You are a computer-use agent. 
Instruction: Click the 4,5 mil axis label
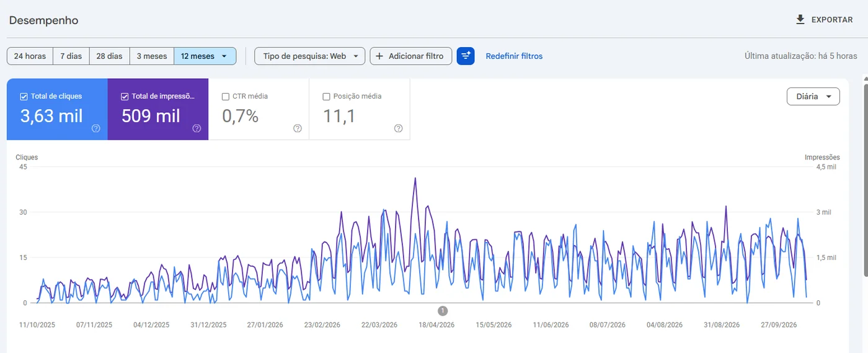826,167
